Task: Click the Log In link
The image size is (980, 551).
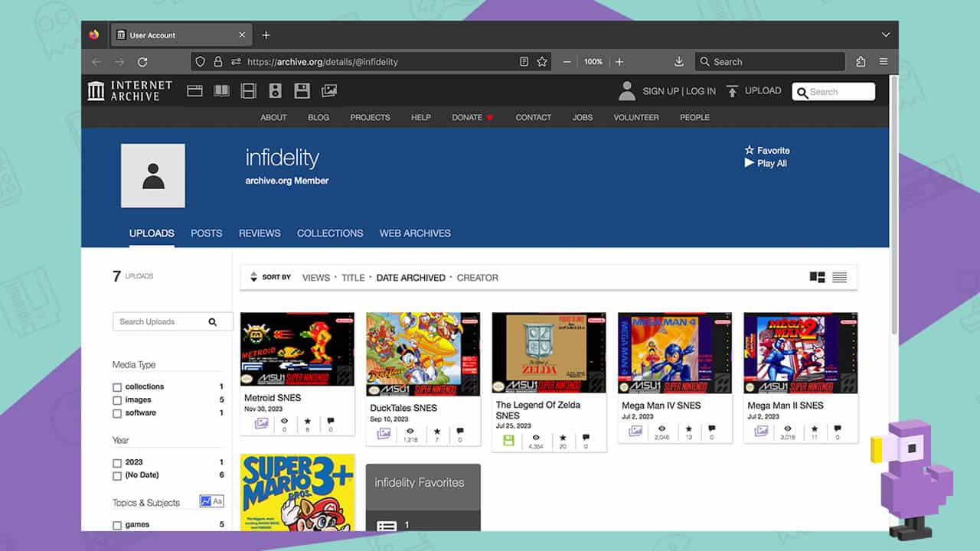Action: [701, 91]
